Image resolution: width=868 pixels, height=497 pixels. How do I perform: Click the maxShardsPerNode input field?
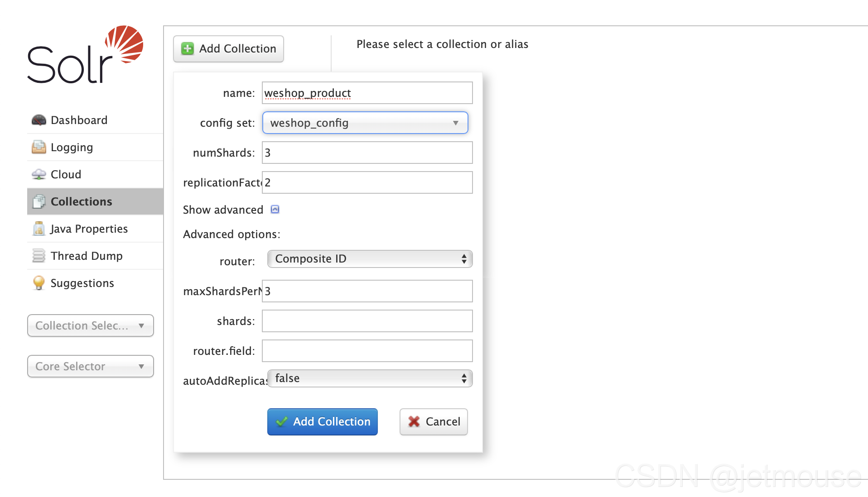point(367,291)
